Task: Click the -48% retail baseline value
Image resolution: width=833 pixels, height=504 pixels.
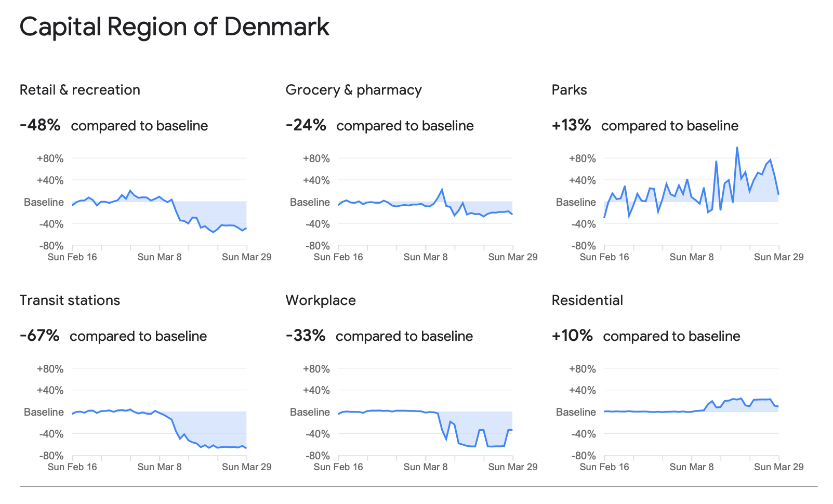Action: (40, 125)
